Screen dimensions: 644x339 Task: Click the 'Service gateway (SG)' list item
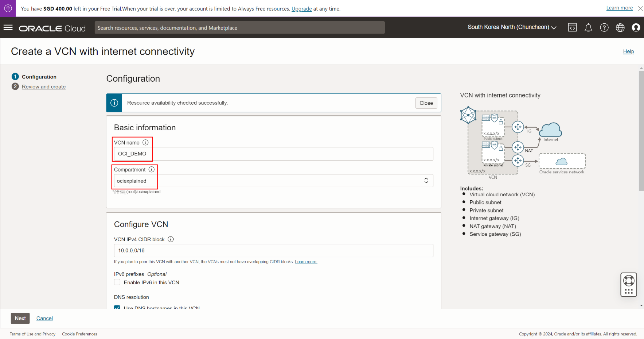point(495,234)
